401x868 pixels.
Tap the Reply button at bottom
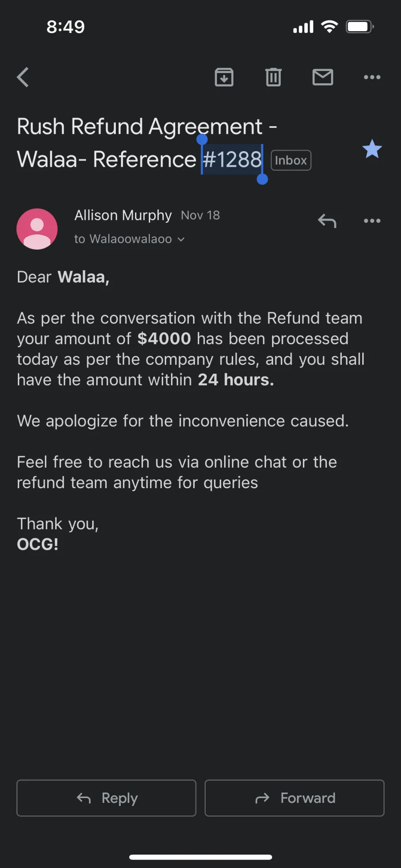(106, 798)
